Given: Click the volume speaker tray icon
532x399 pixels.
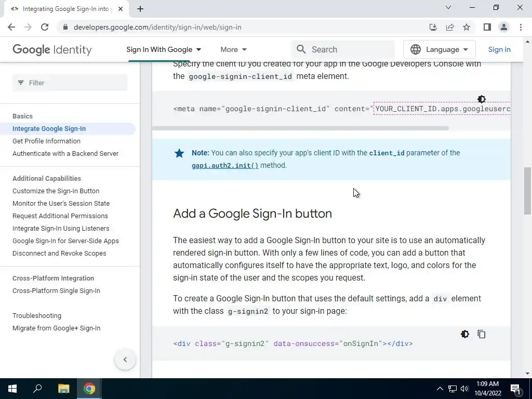Looking at the screenshot, I should point(464,389).
